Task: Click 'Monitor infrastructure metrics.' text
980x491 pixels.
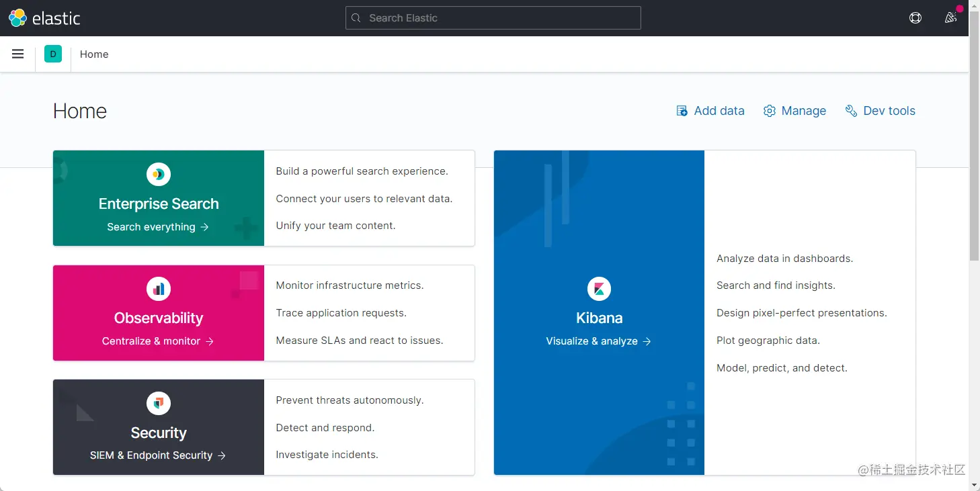Action: 350,285
